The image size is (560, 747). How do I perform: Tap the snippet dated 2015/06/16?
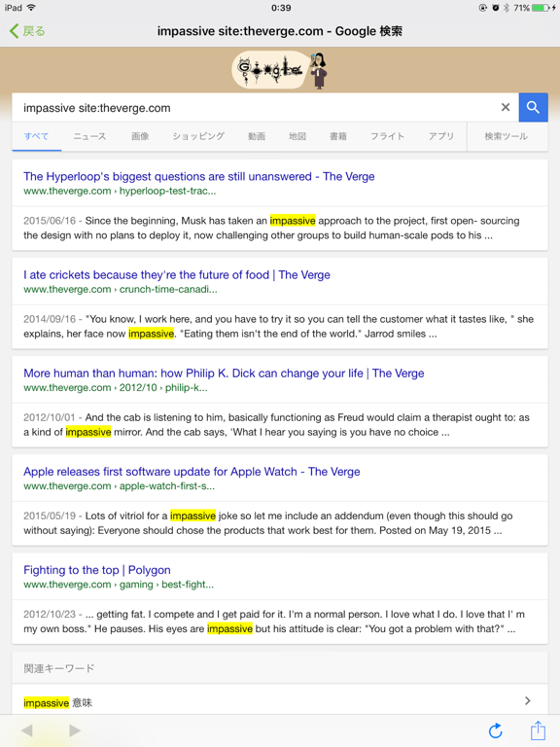[x=271, y=229]
